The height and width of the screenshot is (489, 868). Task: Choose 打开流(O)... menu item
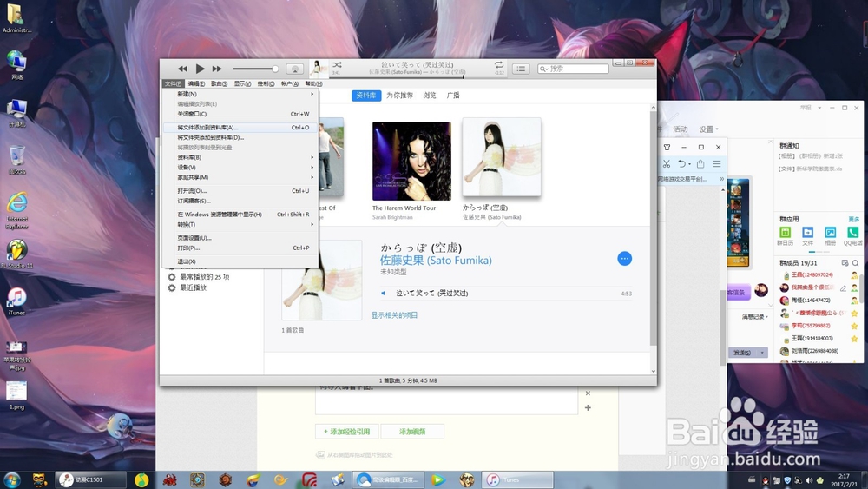click(240, 191)
